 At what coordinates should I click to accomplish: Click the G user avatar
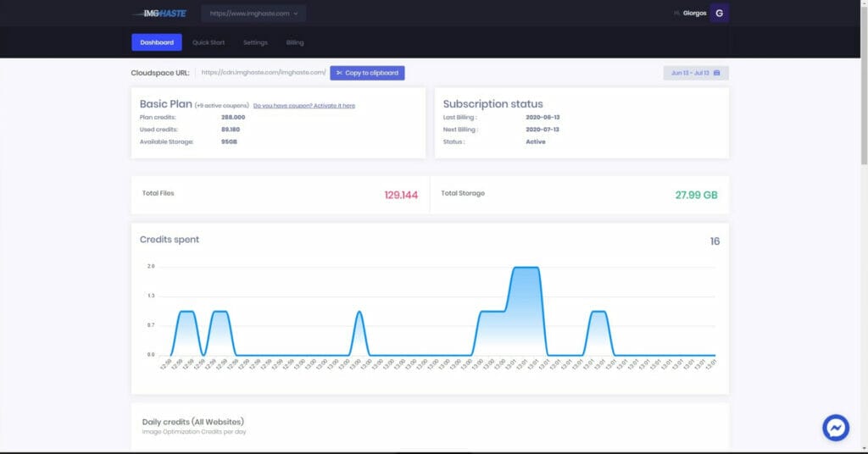719,13
